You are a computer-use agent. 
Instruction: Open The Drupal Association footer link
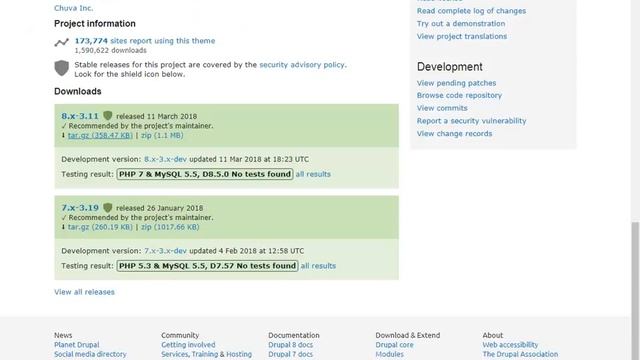point(520,354)
